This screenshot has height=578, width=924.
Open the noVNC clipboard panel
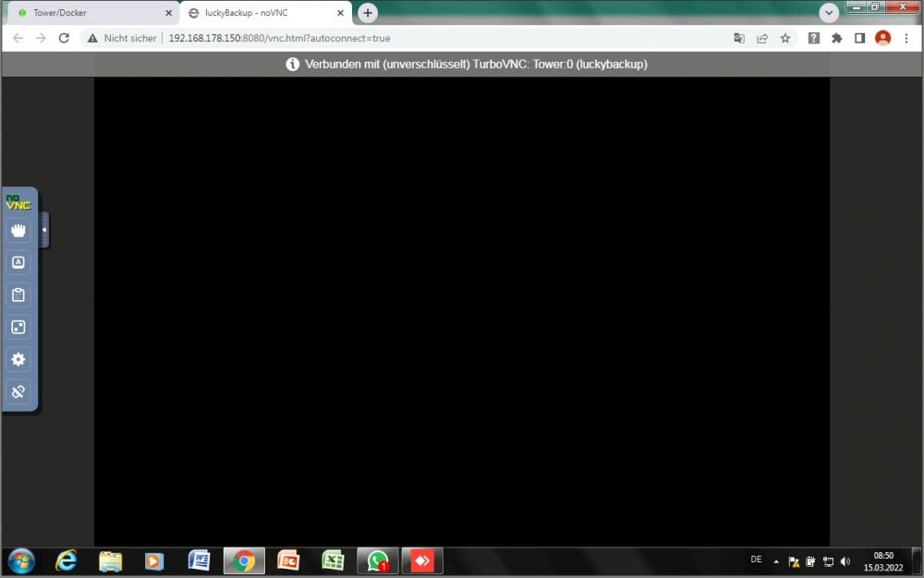pos(18,295)
